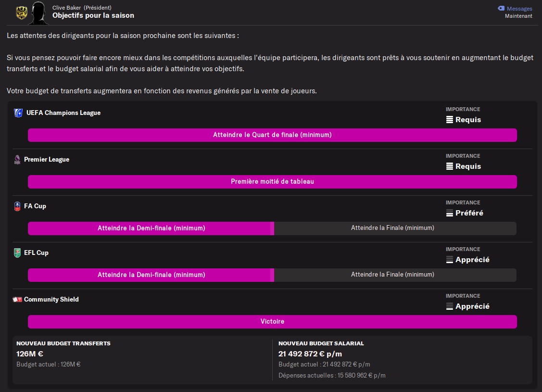Select Community Shield Victoire objective
This screenshot has height=392, width=542.
coord(272,322)
